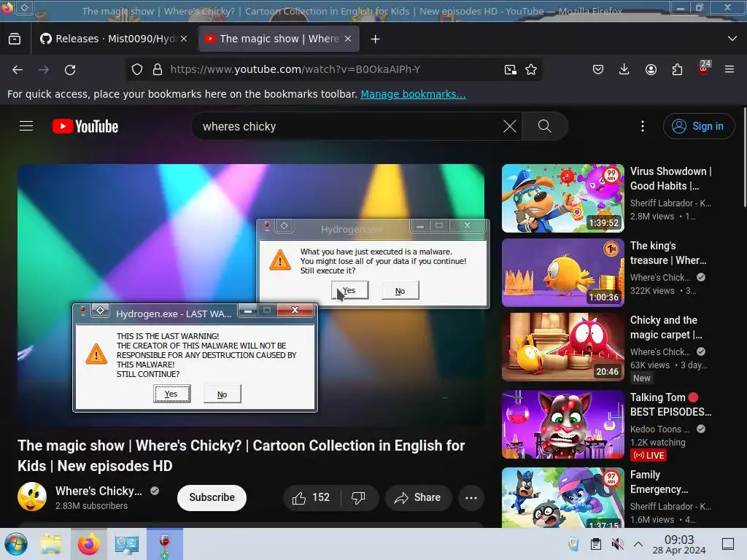Share the video
Viewport: 747px width, 560px height.
click(418, 497)
